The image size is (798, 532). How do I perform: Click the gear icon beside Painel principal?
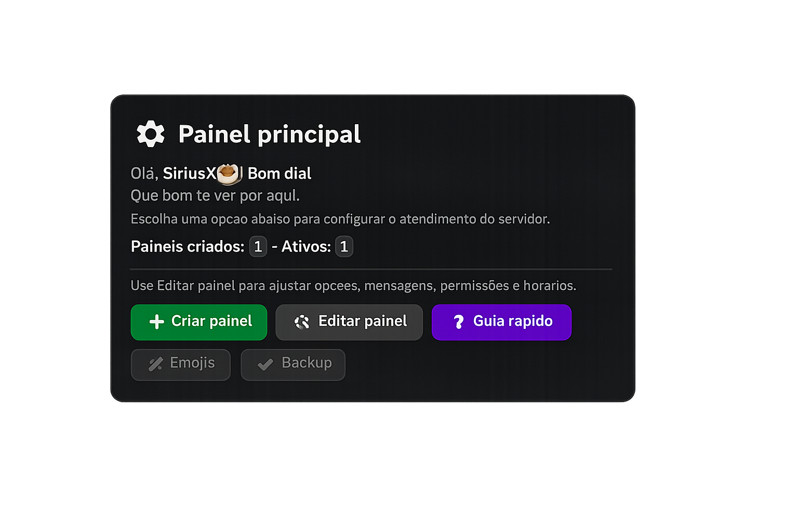coord(151,134)
